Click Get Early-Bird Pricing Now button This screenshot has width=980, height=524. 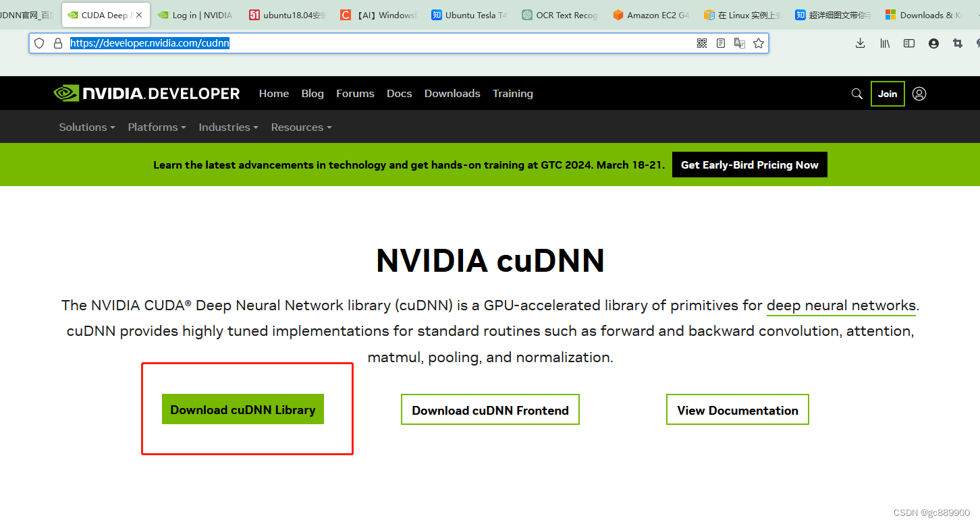pos(750,165)
